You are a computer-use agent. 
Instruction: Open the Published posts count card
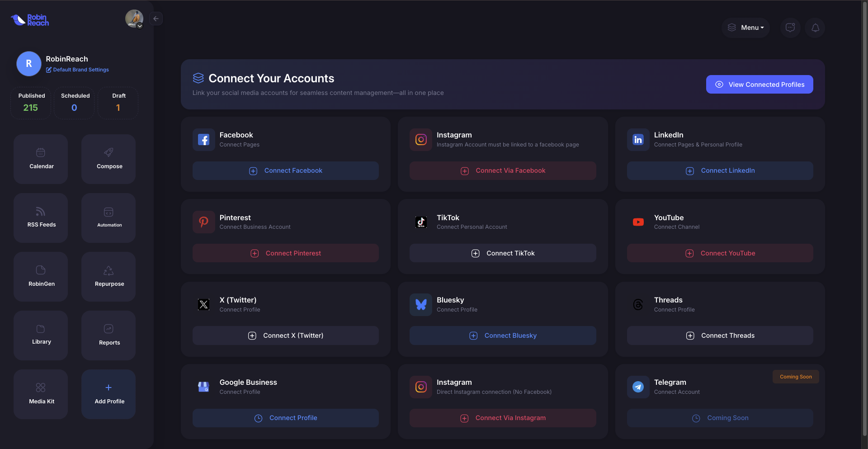(31, 103)
